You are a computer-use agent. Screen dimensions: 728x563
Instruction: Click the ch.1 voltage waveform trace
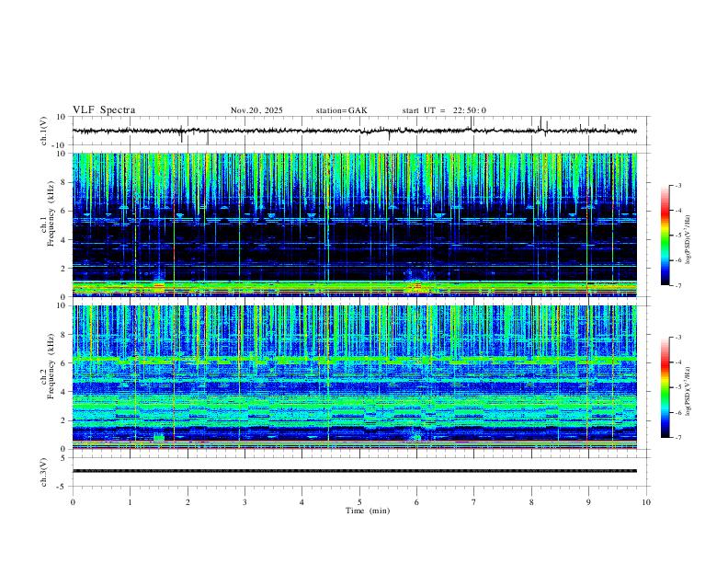coord(354,131)
